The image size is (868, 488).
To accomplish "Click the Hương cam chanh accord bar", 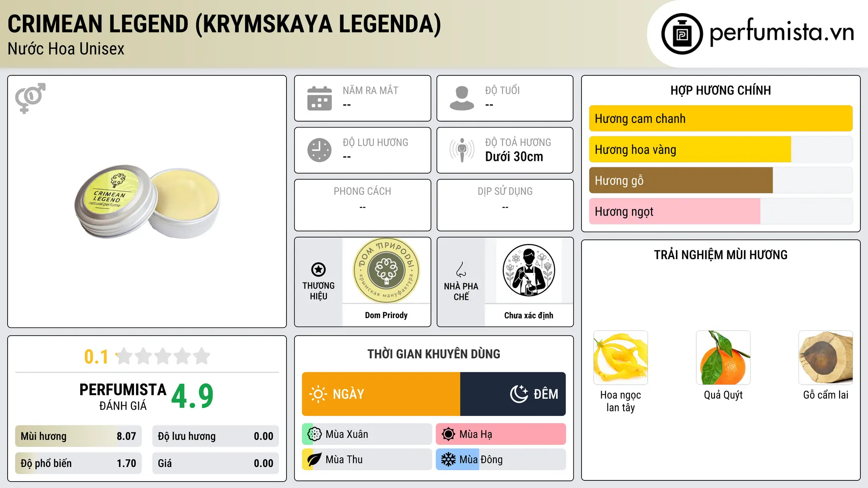I will (x=721, y=119).
